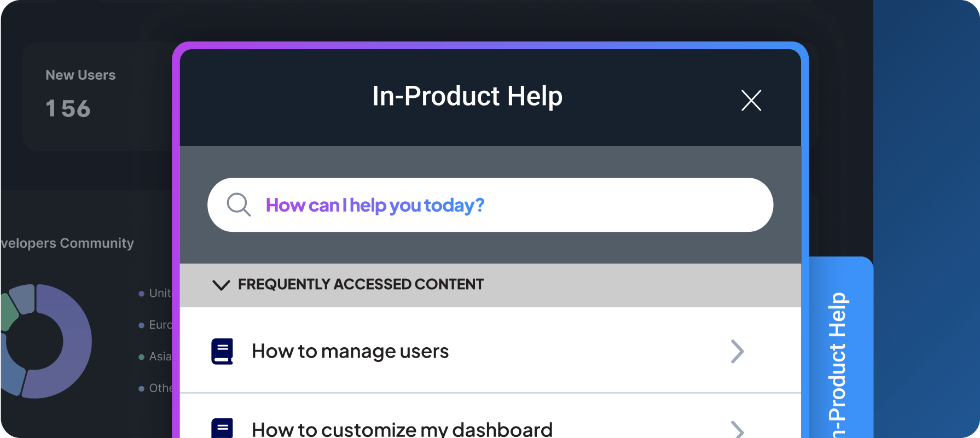Click the Frequently Accessed Content header label
Screen dimensions: 980x438
361,284
